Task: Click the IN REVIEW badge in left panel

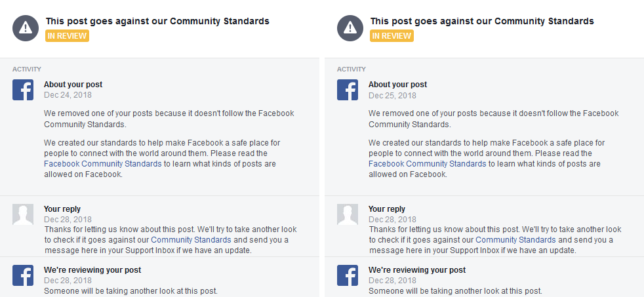Action: pyautogui.click(x=67, y=36)
